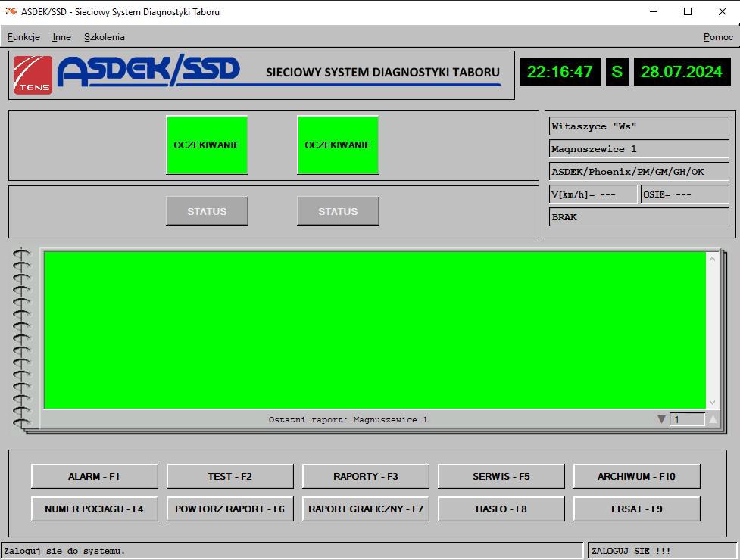This screenshot has width=740, height=560.
Task: Open the Pomoc menu
Action: (718, 36)
